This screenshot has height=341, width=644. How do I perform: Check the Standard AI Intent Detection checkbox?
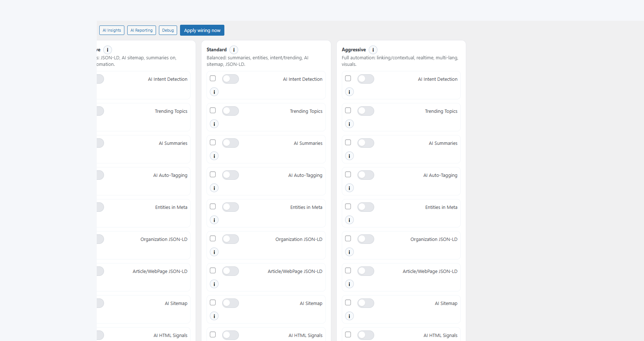point(213,78)
